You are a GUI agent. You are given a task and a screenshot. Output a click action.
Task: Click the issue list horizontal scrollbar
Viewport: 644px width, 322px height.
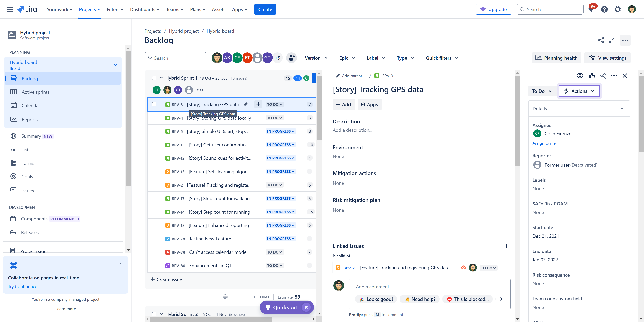point(211,319)
